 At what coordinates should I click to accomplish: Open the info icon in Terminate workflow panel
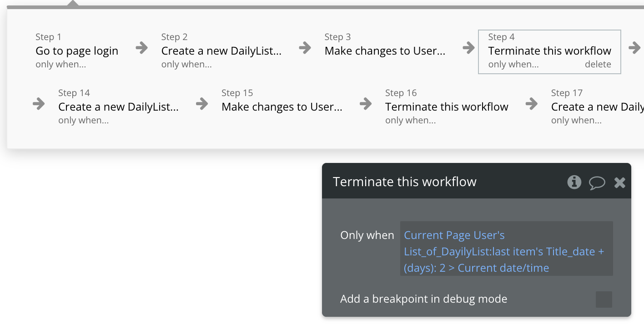point(574,183)
